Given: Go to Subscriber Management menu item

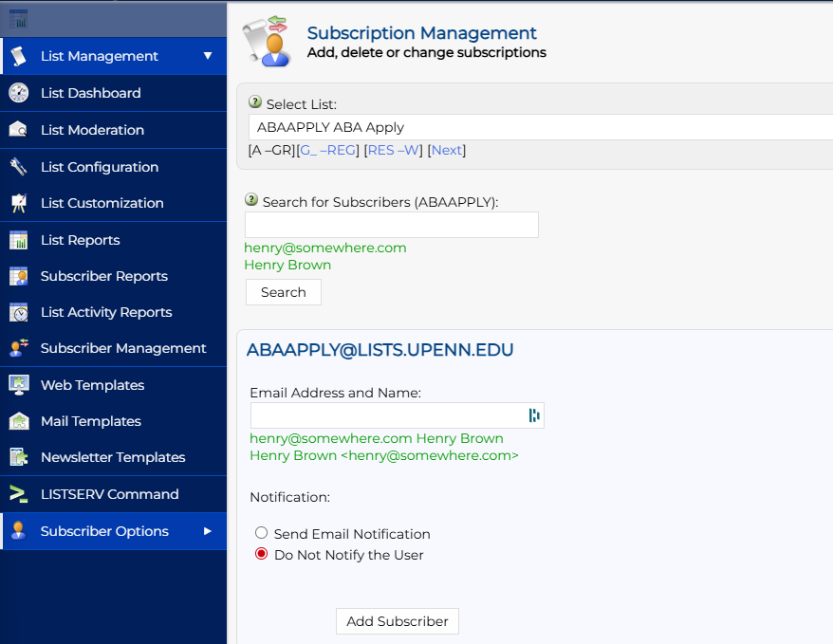Looking at the screenshot, I should coord(113,348).
